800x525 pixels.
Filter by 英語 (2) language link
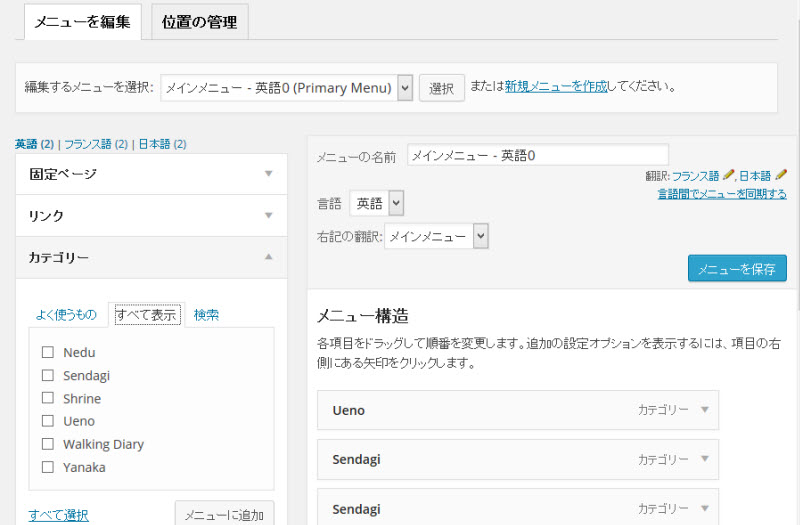pos(34,144)
